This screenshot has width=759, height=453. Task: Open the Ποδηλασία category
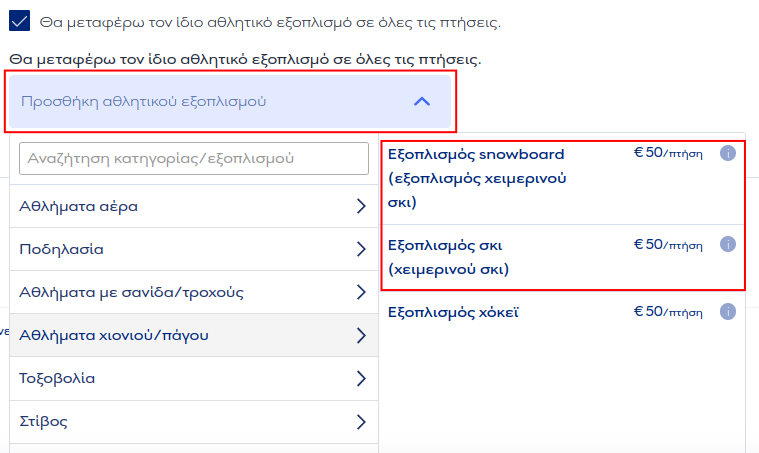[62, 250]
